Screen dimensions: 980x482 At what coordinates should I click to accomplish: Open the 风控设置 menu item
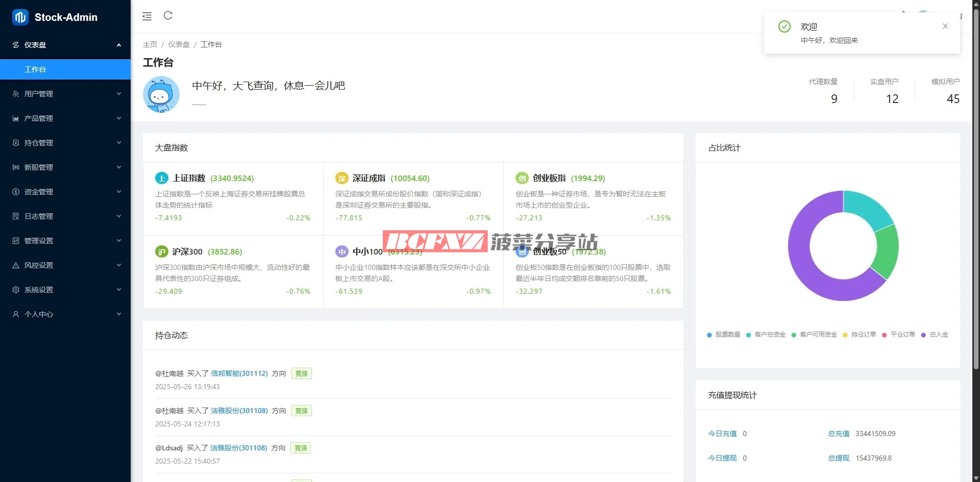[65, 265]
